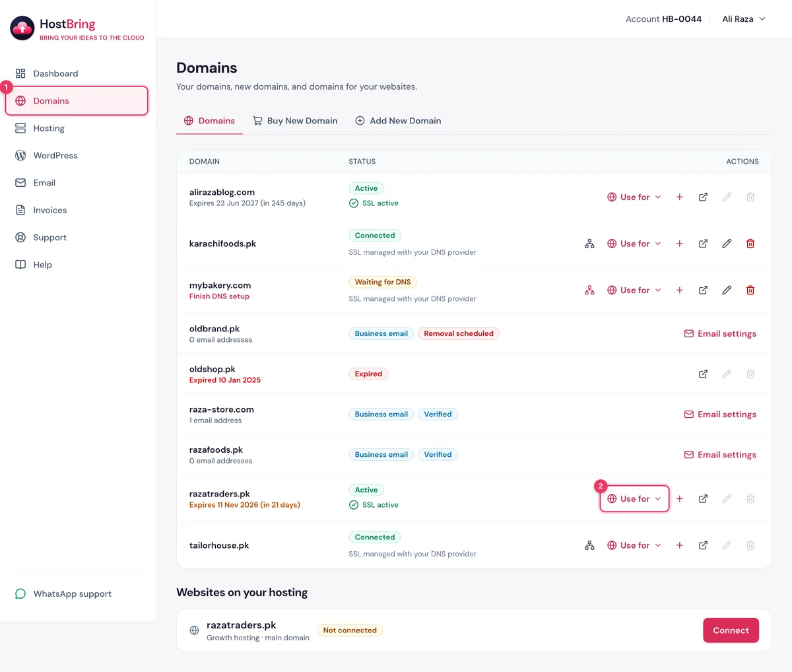Screen dimensions: 792x672
Task: Click the Connect button for razatraders.pk
Action: pyautogui.click(x=731, y=630)
